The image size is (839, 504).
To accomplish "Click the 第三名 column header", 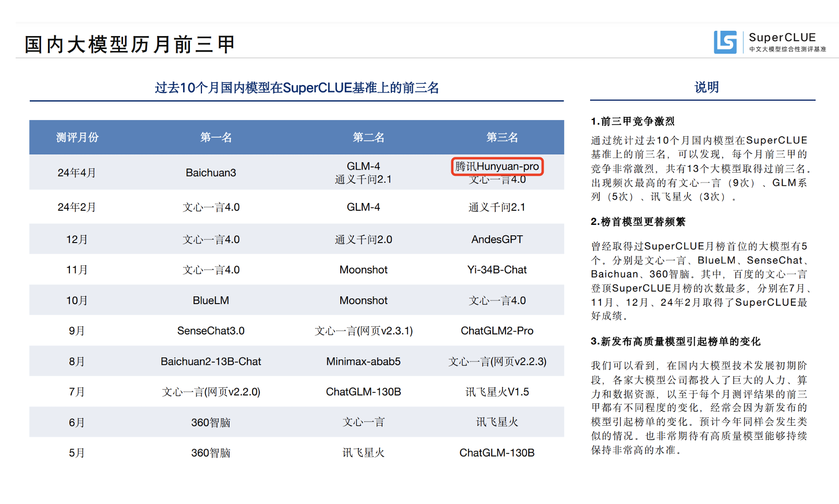I will (x=502, y=137).
